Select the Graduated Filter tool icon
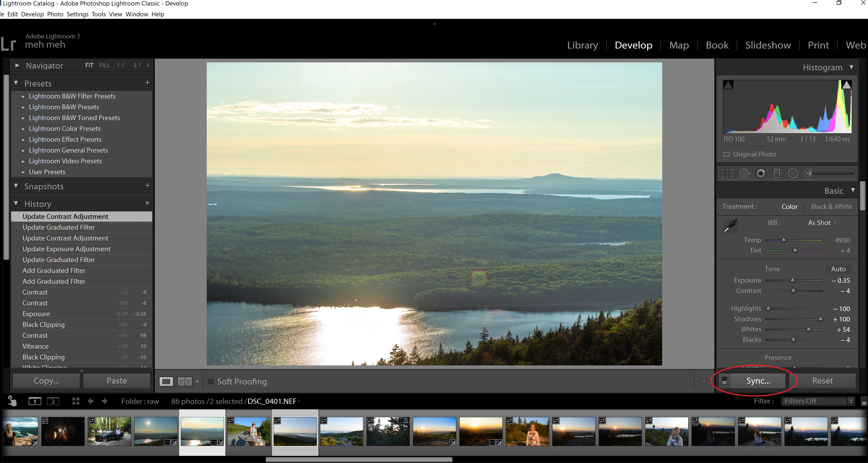 [777, 173]
